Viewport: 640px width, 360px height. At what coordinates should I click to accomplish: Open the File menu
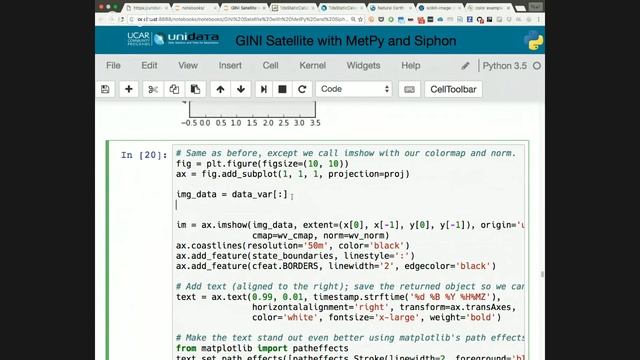pos(113,66)
